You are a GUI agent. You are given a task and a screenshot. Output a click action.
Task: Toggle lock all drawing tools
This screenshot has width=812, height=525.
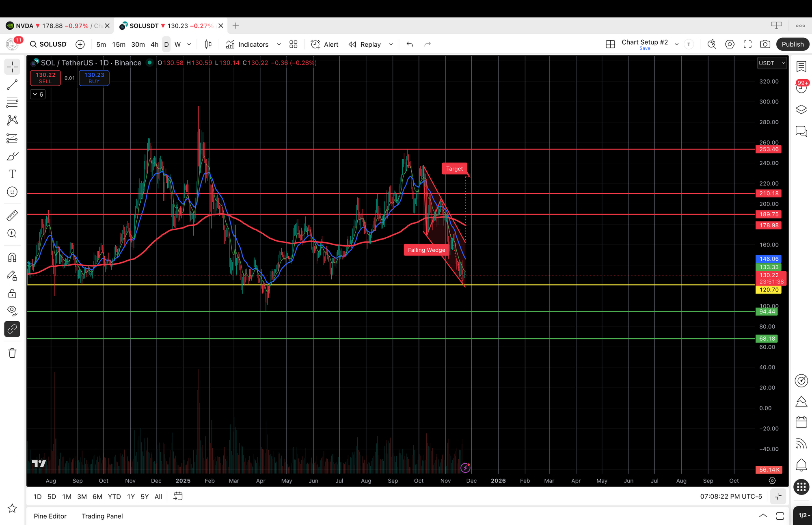12,293
